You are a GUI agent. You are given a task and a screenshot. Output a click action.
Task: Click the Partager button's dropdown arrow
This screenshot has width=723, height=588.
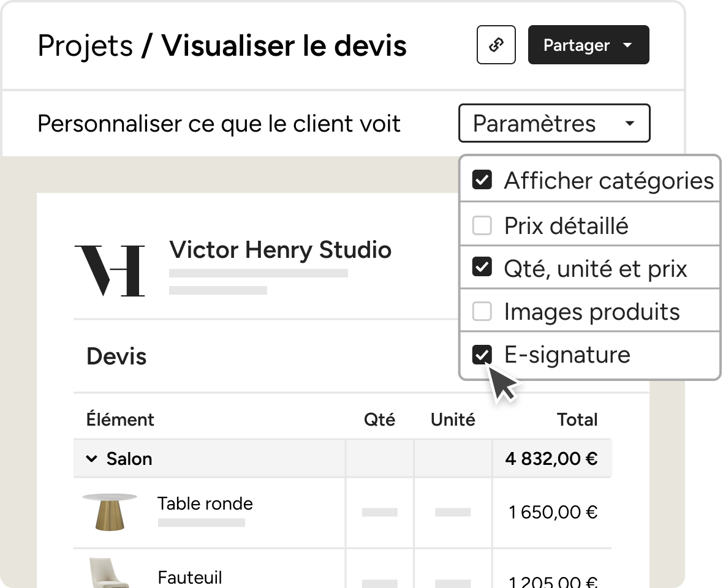coord(627,45)
